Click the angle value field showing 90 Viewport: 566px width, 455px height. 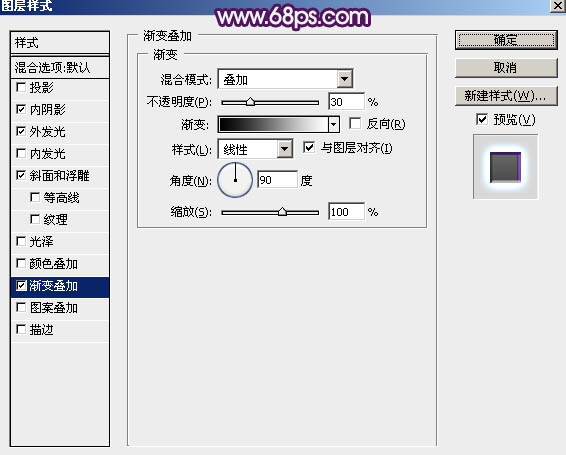tap(277, 179)
